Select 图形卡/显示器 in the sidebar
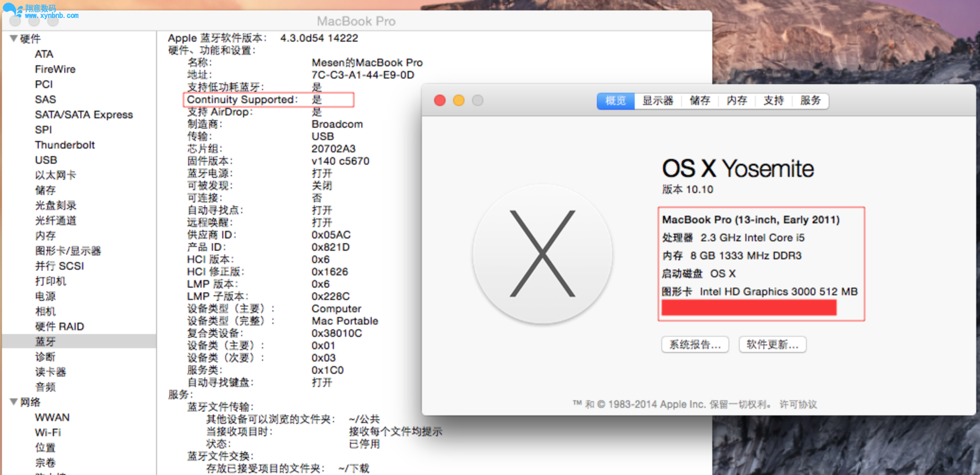The width and height of the screenshot is (980, 475). pos(68,251)
